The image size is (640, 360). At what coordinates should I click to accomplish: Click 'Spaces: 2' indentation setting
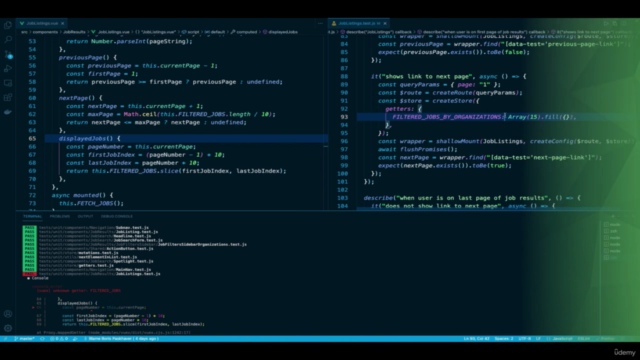click(x=504, y=339)
